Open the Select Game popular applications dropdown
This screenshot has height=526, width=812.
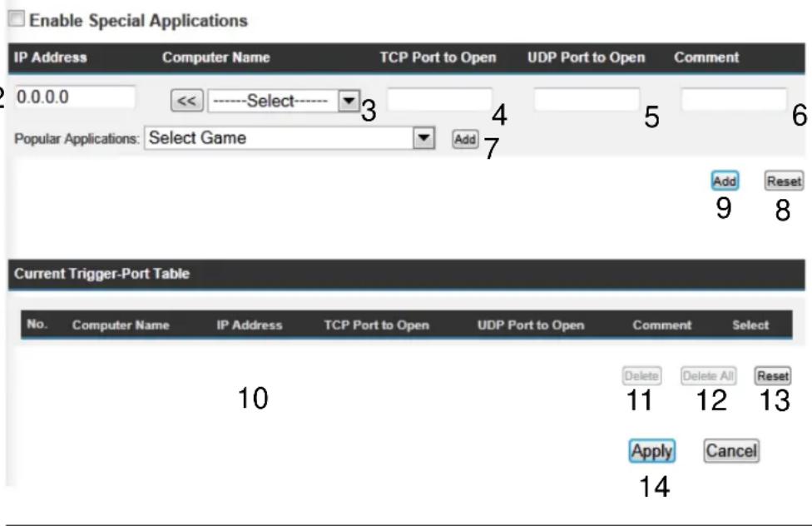(290, 138)
